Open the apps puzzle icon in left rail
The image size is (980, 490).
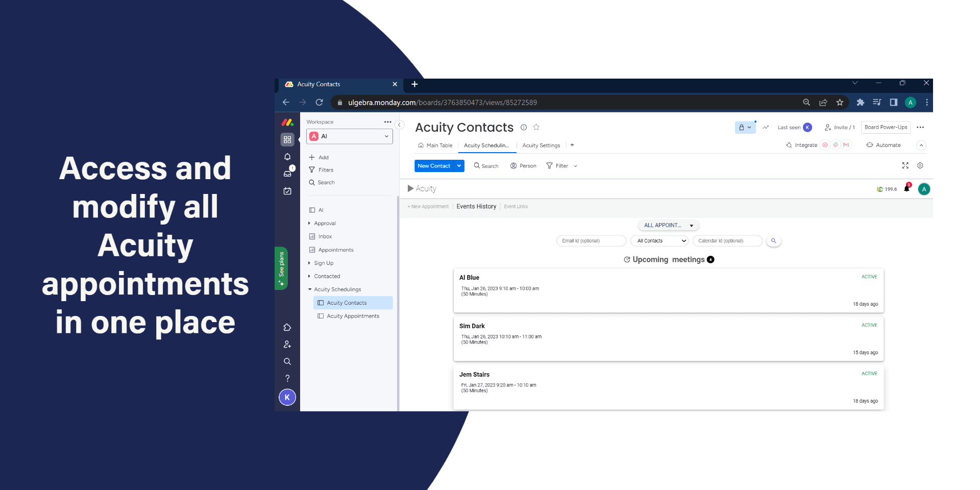[x=287, y=327]
